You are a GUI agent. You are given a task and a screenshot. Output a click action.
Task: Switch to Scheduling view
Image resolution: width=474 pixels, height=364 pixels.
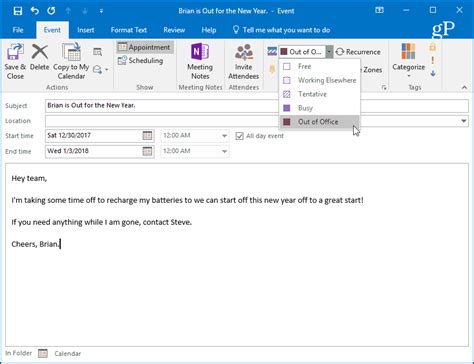[141, 61]
